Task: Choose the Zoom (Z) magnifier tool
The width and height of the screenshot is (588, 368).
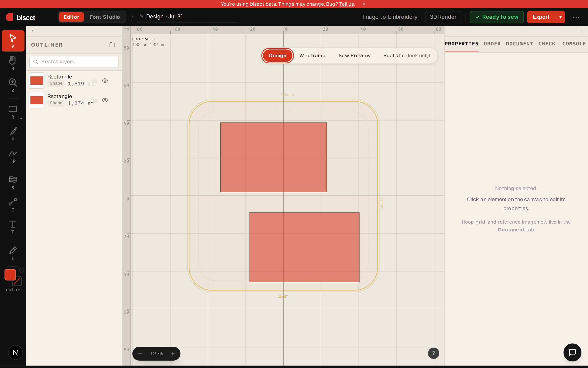Action: [x=13, y=85]
